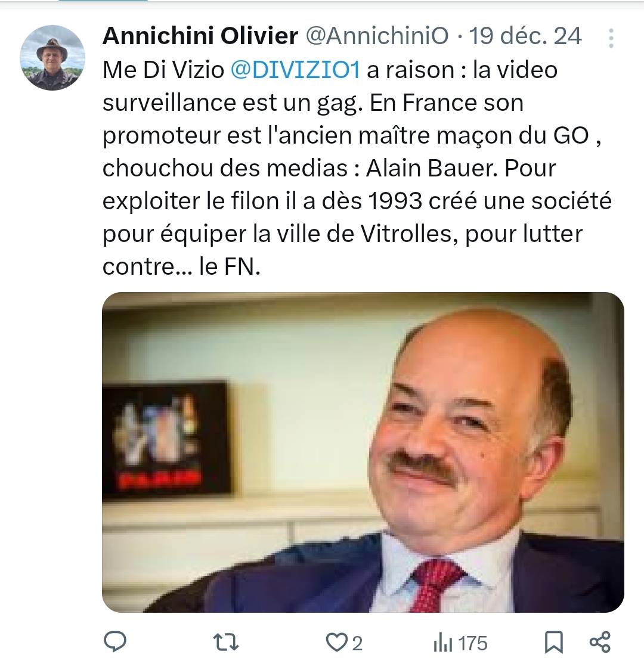Click the 175 views count
Image resolution: width=644 pixels, height=664 pixels.
[x=473, y=643]
